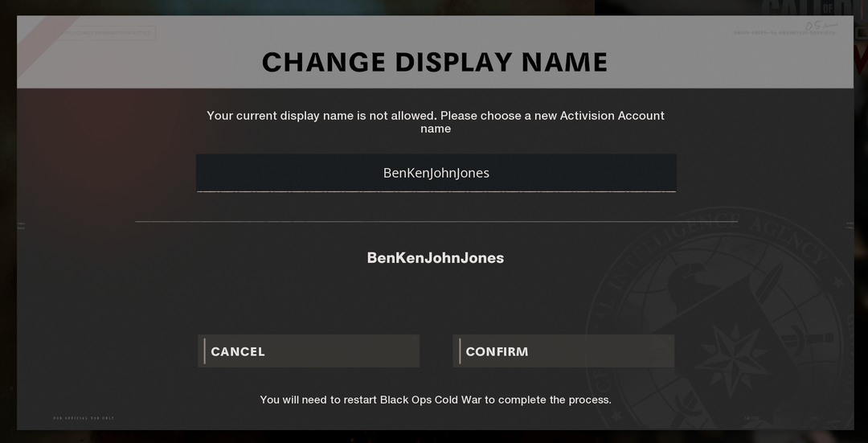Screen dimensions: 868x443
Task: Click the serial number text in header
Action: (x=784, y=33)
